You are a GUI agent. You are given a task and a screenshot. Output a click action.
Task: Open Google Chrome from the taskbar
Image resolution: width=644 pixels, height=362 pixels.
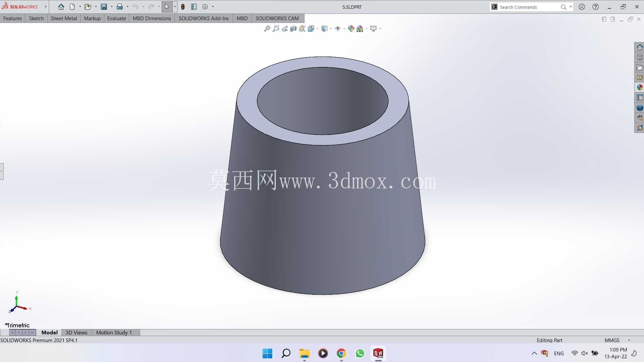(x=341, y=353)
